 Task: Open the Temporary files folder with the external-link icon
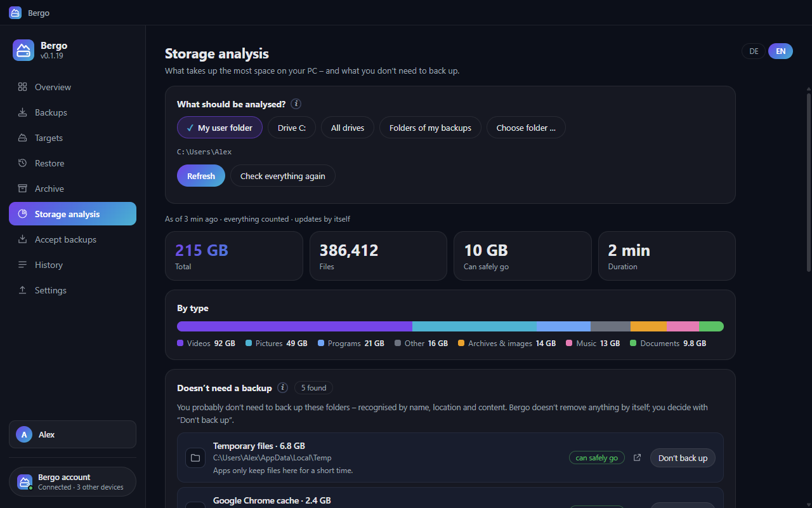tap(638, 458)
